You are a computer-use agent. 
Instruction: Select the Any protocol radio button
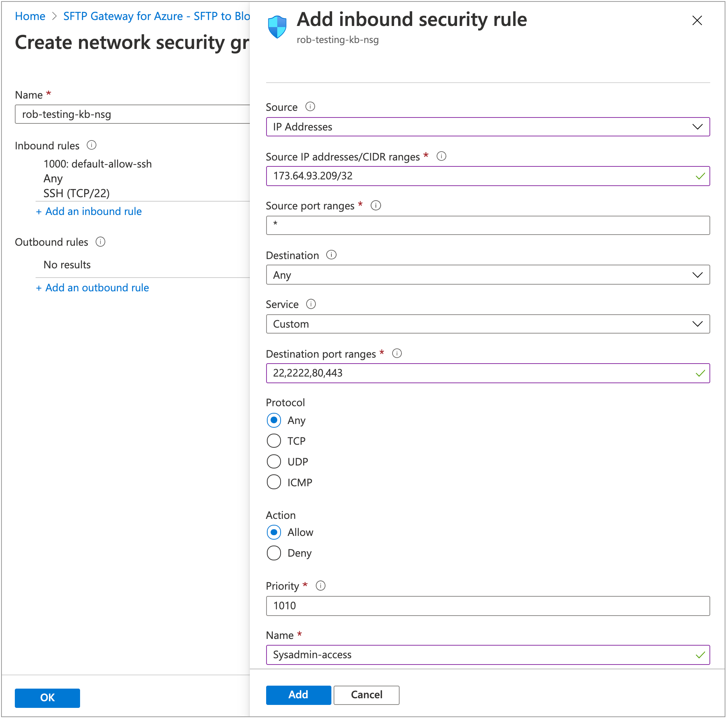(x=274, y=421)
